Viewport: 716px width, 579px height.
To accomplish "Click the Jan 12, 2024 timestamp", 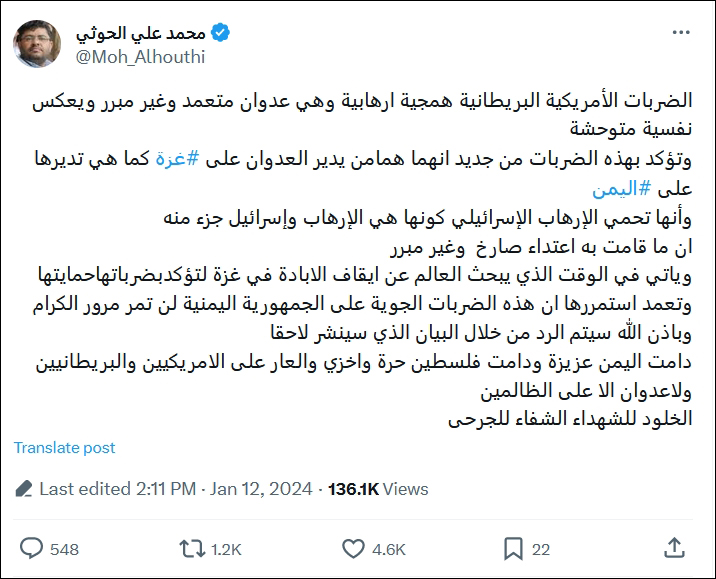I will [261, 489].
